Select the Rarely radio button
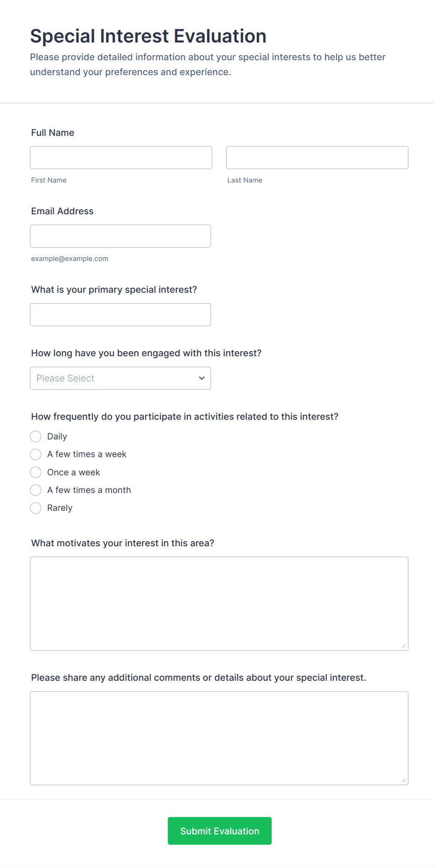This screenshot has height=868, width=434. click(36, 508)
